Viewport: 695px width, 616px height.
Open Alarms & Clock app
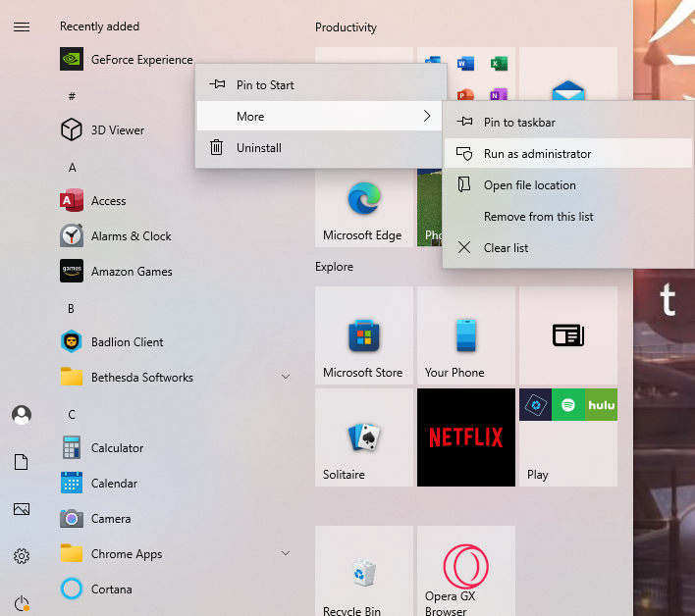coord(131,236)
